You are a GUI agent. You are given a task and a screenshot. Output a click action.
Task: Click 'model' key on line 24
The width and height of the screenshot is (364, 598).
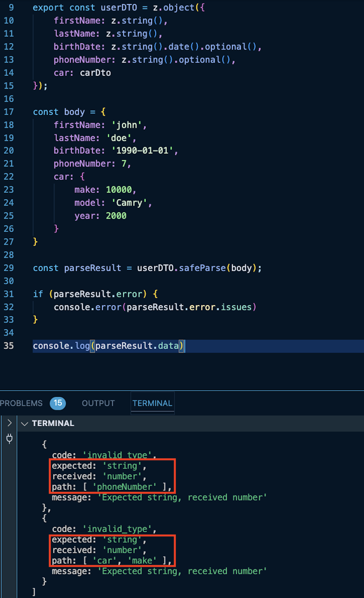click(x=87, y=203)
